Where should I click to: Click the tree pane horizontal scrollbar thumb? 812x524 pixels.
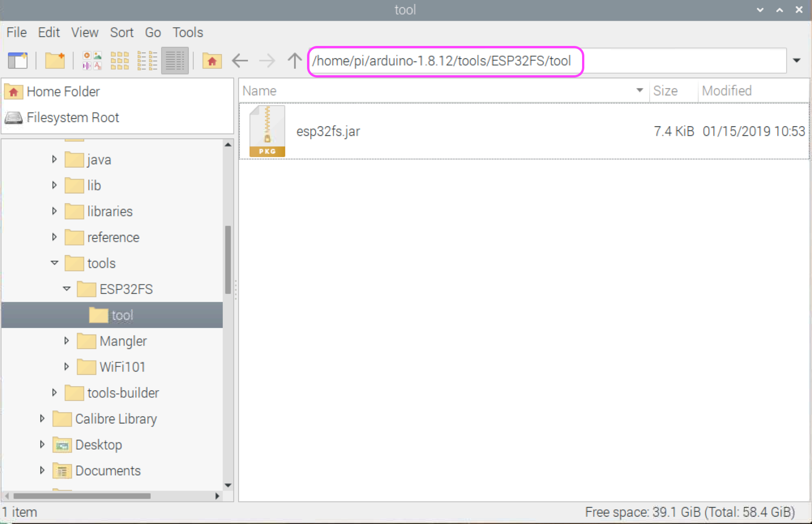coord(82,496)
